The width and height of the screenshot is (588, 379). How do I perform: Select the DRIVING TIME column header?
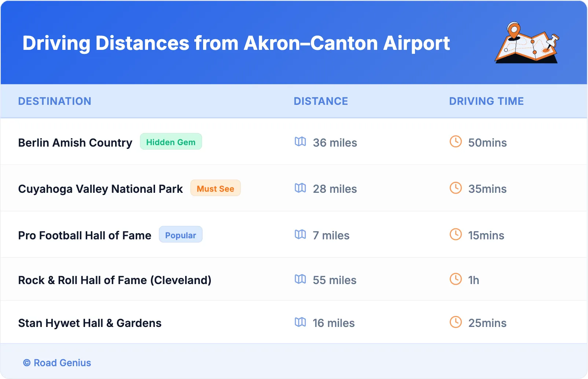pos(486,101)
